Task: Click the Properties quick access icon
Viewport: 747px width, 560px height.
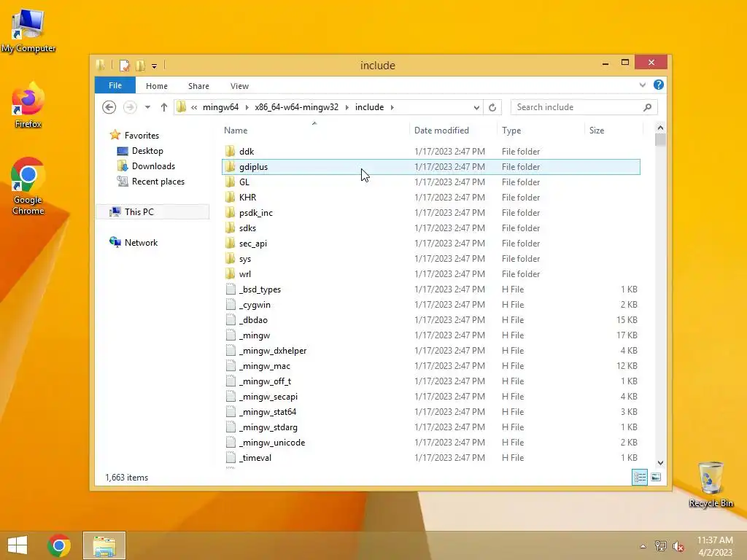Action: click(124, 65)
